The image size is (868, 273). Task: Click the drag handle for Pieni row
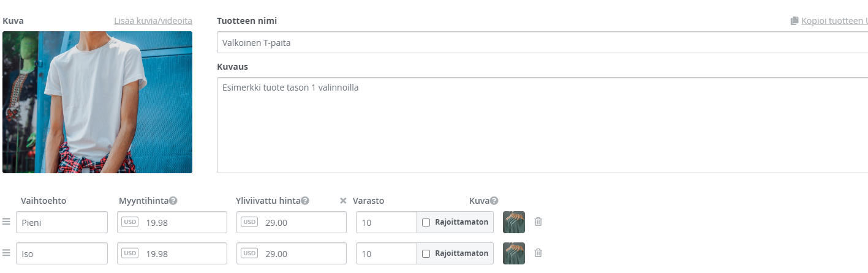(x=7, y=222)
